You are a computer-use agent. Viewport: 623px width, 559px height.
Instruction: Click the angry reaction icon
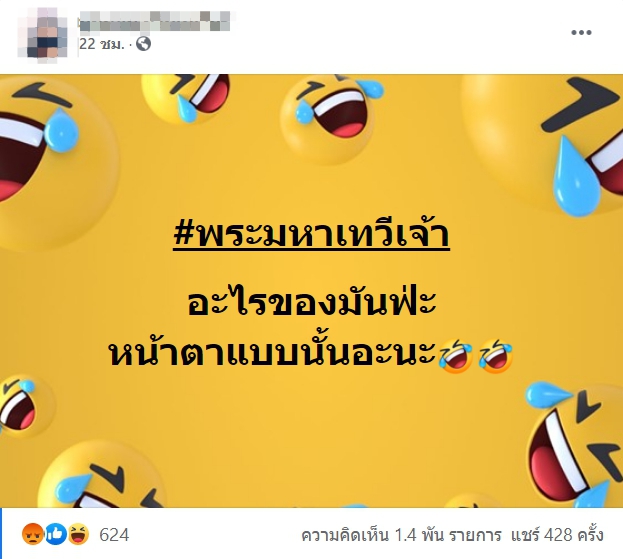33,534
